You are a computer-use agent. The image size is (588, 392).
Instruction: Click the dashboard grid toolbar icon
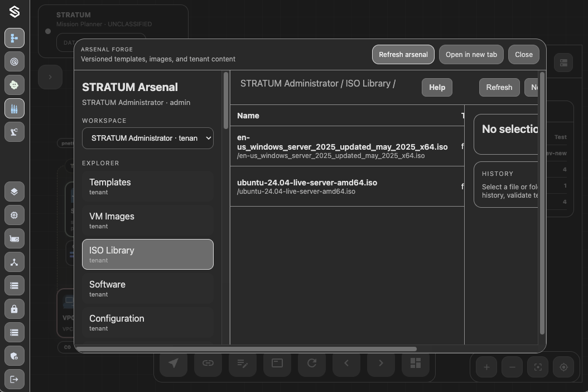pos(415,363)
